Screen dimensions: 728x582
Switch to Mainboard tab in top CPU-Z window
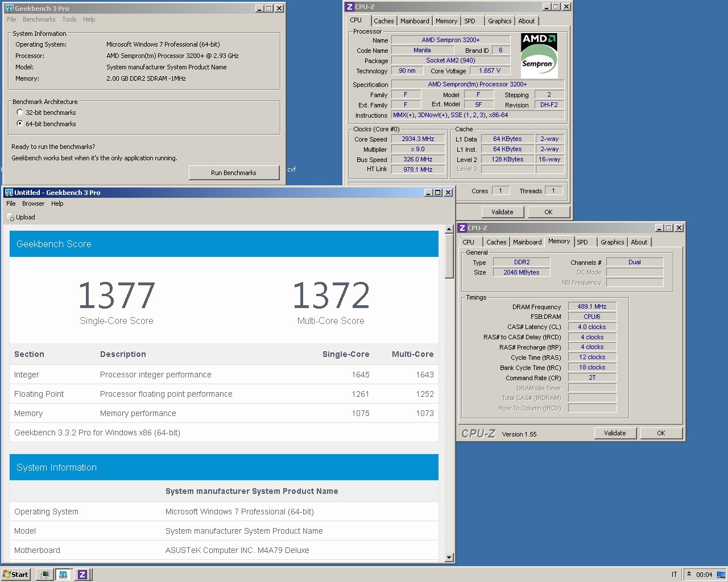click(x=415, y=21)
